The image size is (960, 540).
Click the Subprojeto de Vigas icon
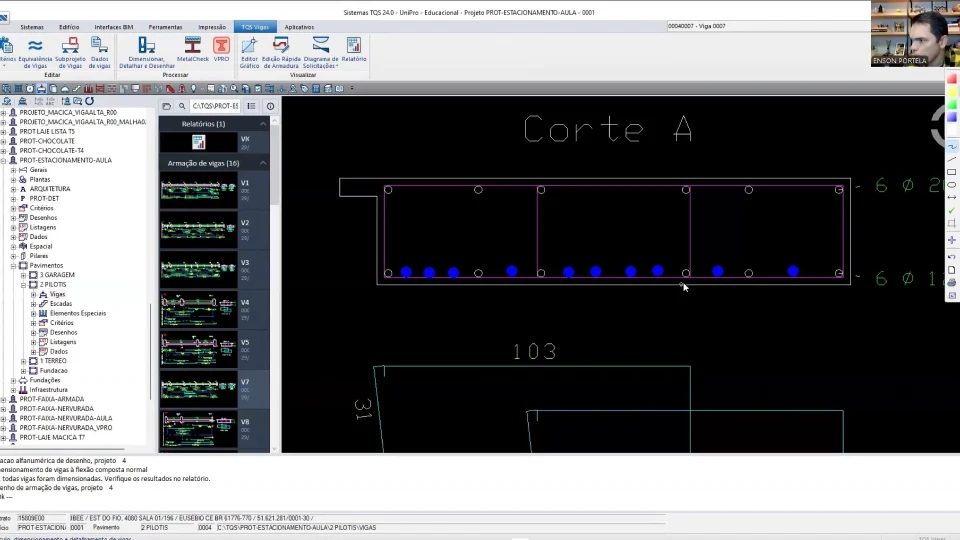pyautogui.click(x=70, y=52)
